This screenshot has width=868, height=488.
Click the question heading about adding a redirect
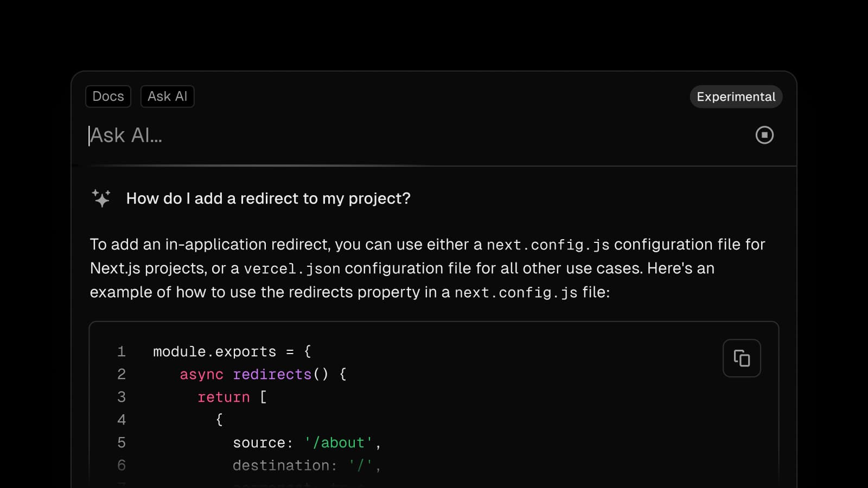click(268, 198)
